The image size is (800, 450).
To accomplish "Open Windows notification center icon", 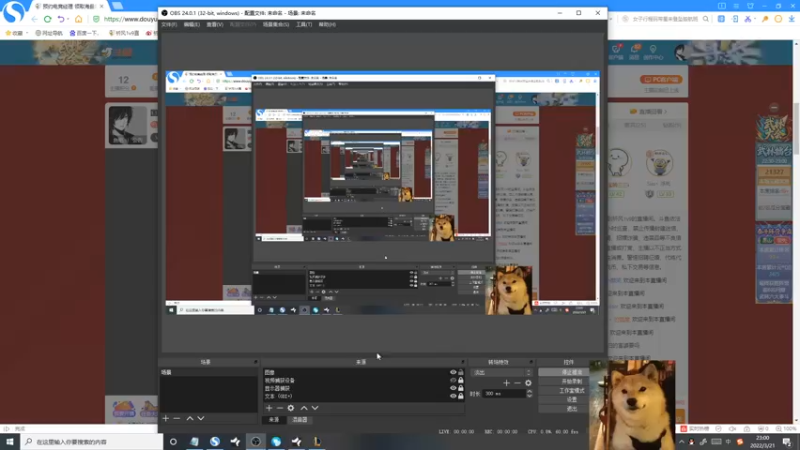I will (x=787, y=441).
